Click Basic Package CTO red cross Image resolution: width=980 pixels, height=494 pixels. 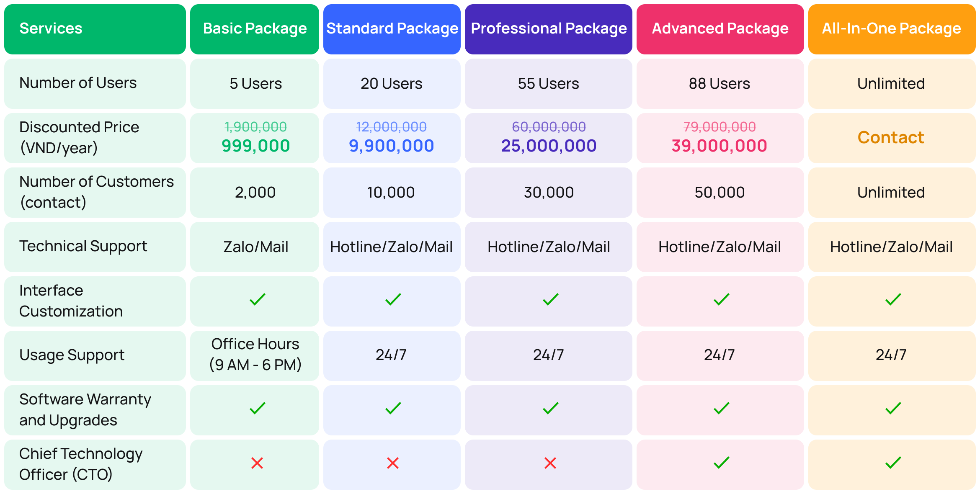(x=257, y=463)
